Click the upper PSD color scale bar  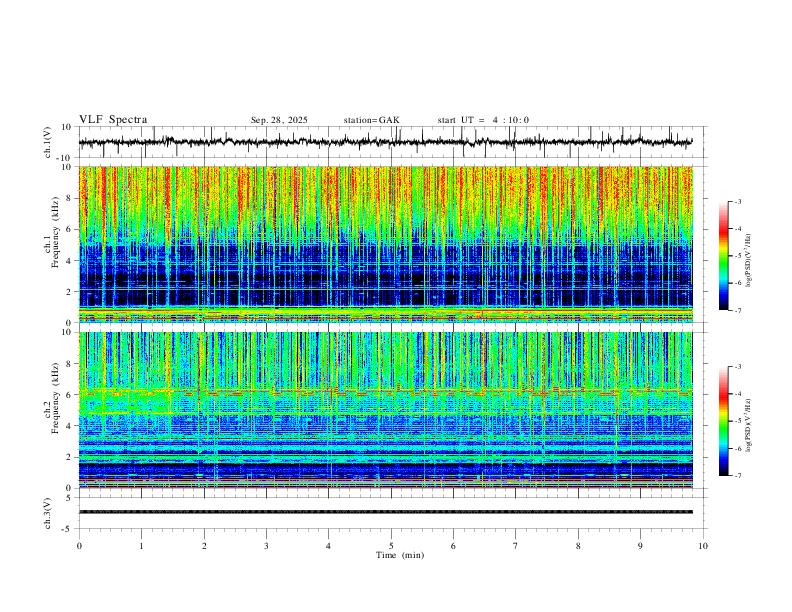point(724,256)
